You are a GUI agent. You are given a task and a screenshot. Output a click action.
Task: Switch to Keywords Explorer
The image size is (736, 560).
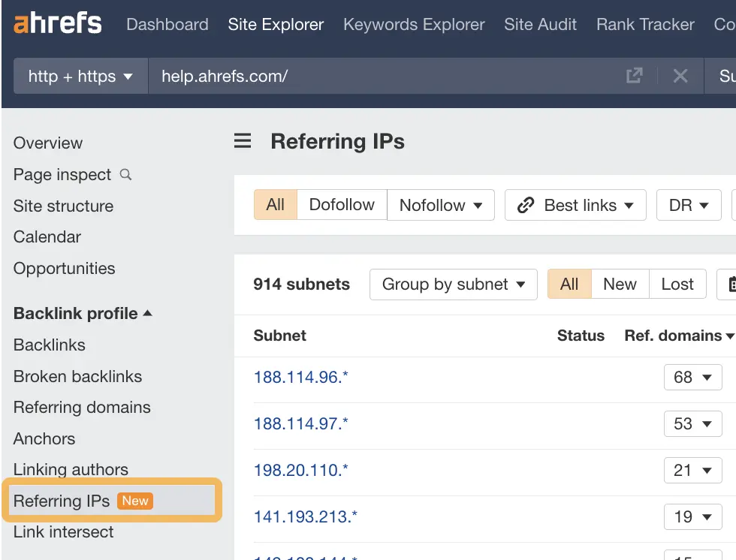point(414,24)
